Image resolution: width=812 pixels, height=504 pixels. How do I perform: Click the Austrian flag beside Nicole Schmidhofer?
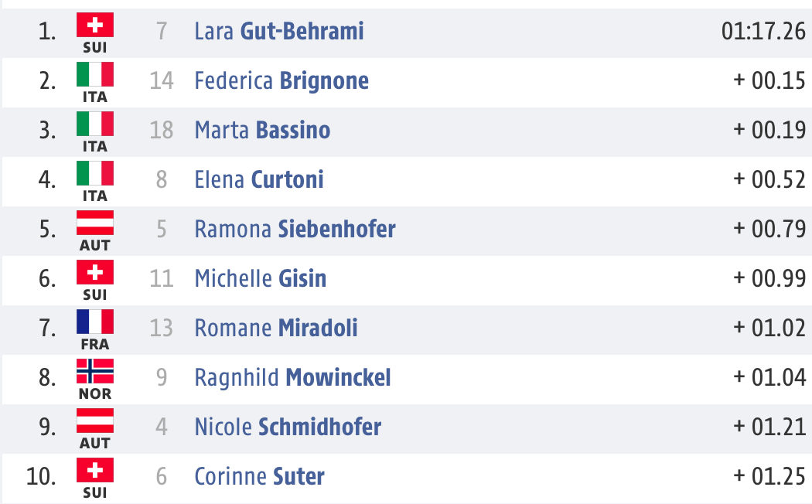click(95, 421)
